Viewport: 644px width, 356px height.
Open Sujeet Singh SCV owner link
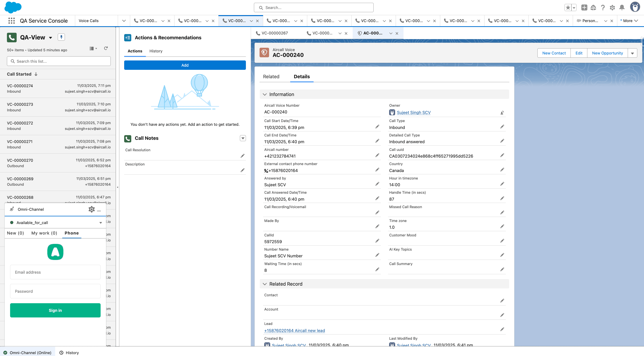(414, 112)
